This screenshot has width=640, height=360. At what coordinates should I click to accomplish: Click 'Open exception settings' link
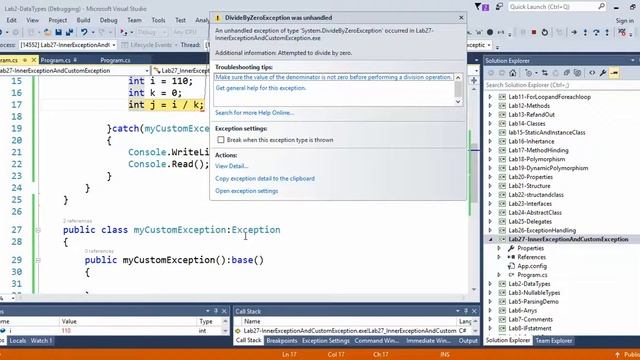point(247,191)
